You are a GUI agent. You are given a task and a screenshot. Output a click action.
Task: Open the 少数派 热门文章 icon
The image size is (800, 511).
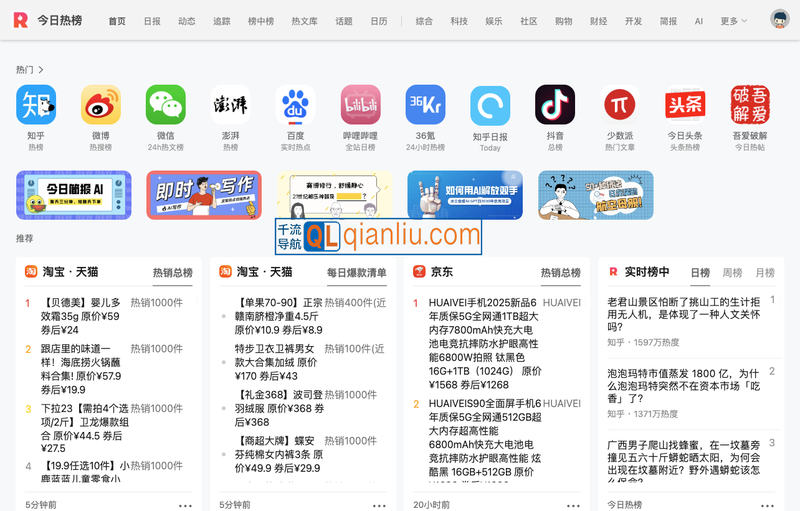(x=620, y=105)
